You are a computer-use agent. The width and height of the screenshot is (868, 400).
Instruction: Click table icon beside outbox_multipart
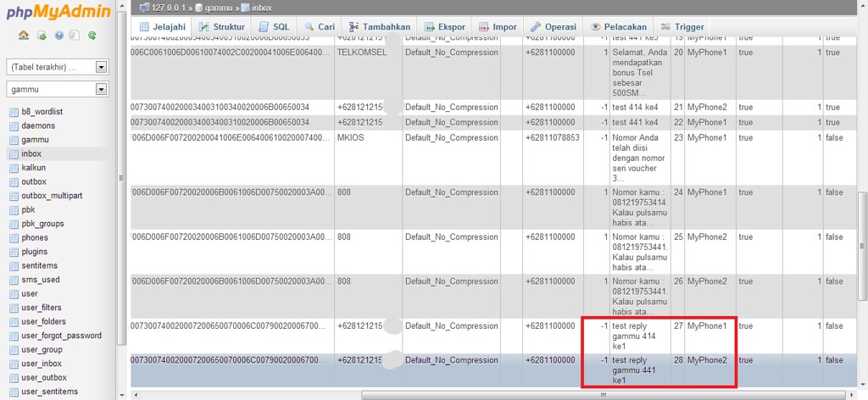click(14, 196)
